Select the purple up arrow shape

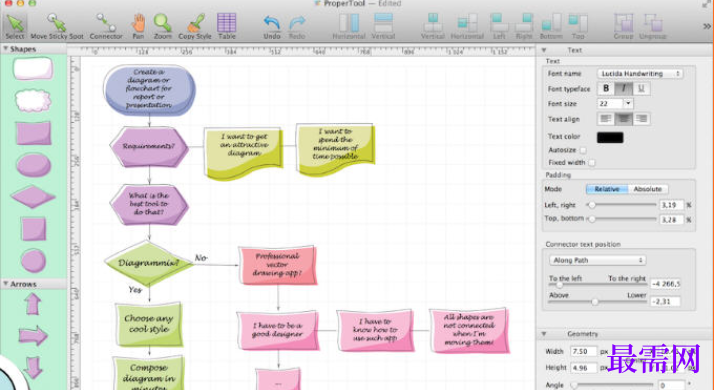pos(33,304)
